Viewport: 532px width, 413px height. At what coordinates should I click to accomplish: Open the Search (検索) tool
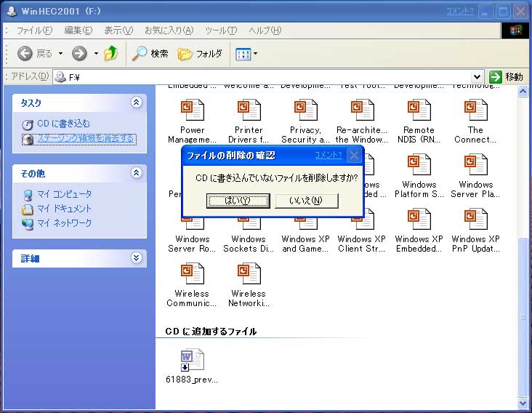[x=150, y=54]
